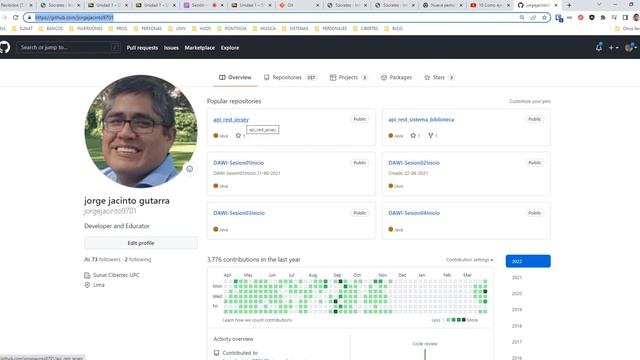Click the red extension icon in toolbar
This screenshot has height=360, width=640.
[580, 18]
